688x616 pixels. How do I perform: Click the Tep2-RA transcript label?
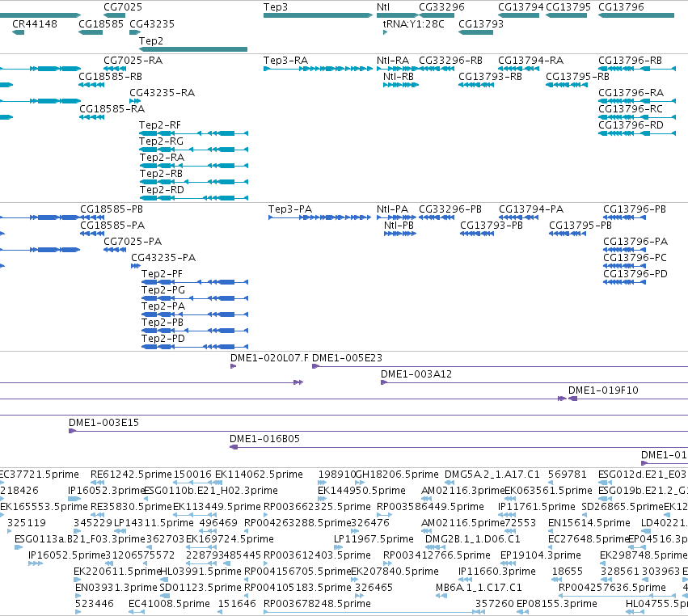tap(162, 157)
